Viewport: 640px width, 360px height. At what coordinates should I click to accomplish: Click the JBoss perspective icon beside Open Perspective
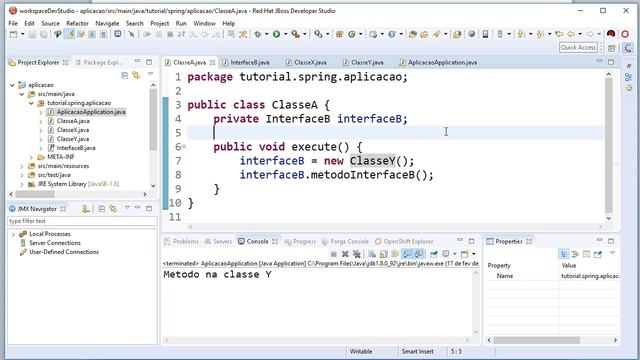628,48
